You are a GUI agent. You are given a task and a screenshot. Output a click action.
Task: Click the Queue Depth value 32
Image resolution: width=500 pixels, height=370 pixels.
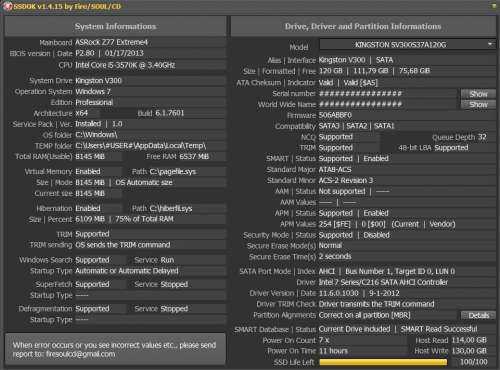482,137
